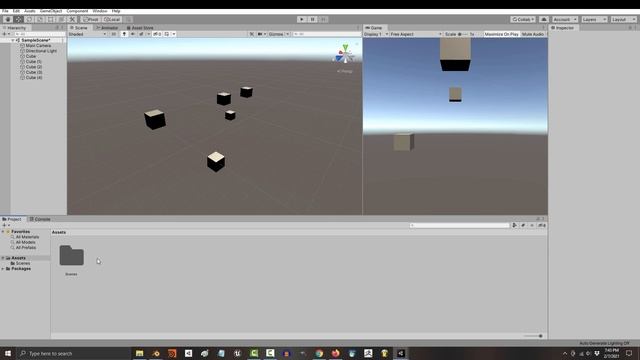
Task: Open Unreal Engine icon on taskbar
Action: pos(238,353)
